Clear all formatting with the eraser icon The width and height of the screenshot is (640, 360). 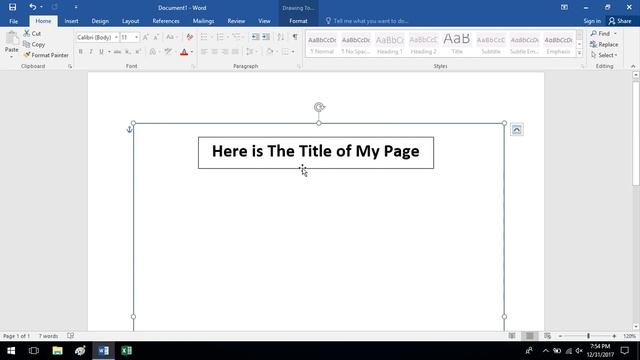click(x=189, y=37)
